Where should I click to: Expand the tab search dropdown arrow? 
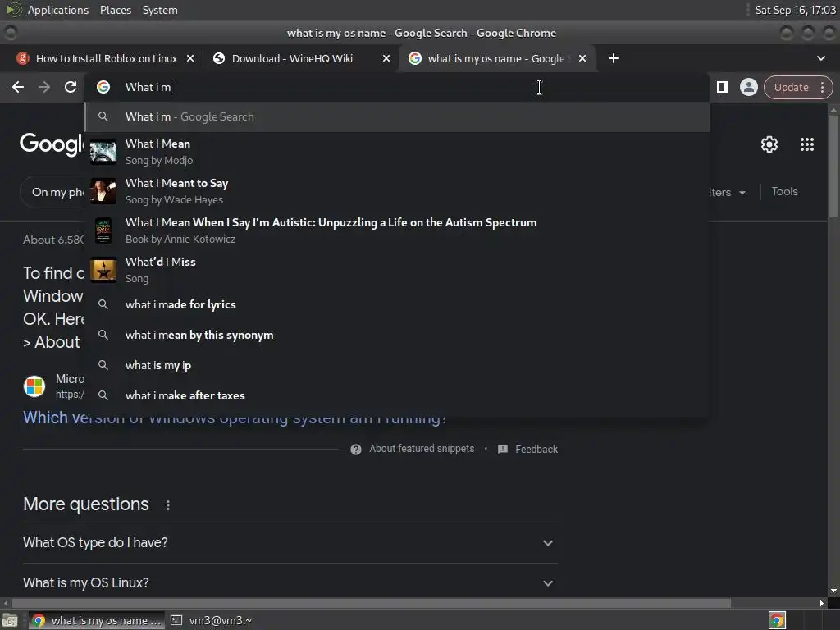[820, 58]
